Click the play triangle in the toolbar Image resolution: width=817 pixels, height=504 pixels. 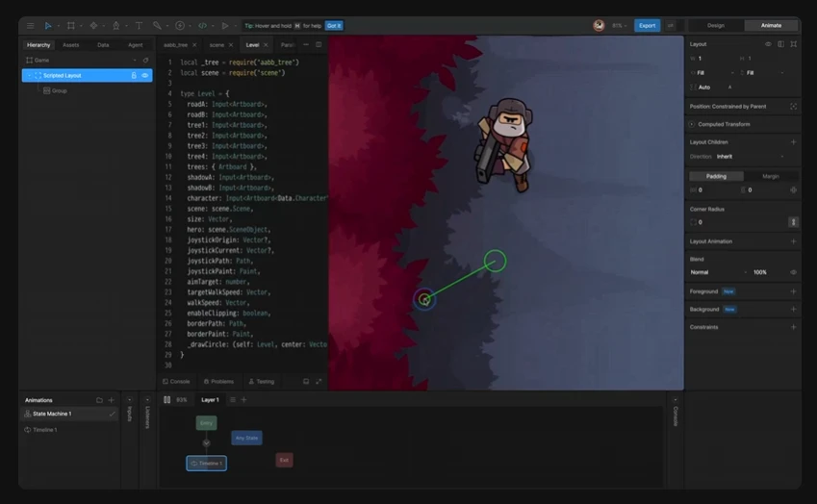[x=225, y=26]
